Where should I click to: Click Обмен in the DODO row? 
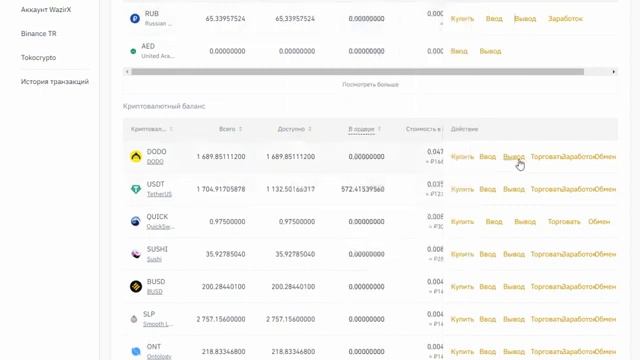605,157
